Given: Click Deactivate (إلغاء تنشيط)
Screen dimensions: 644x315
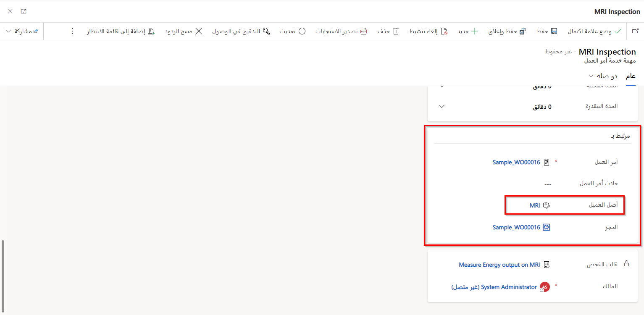Looking at the screenshot, I should [428, 31].
